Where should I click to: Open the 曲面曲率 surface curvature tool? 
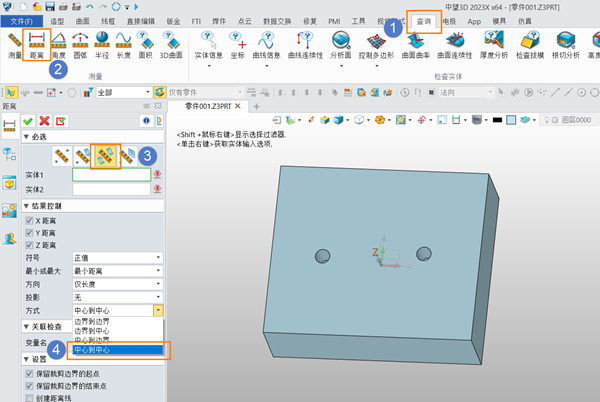[416, 45]
